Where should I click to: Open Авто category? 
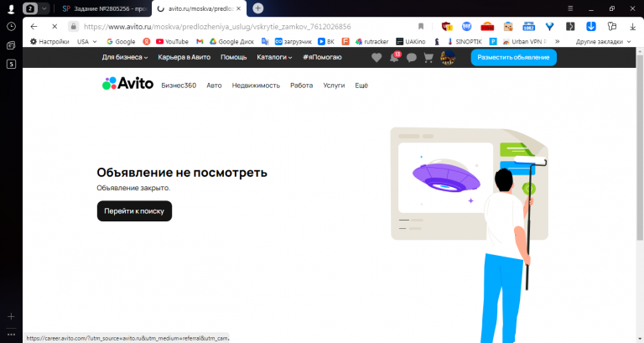click(x=214, y=86)
